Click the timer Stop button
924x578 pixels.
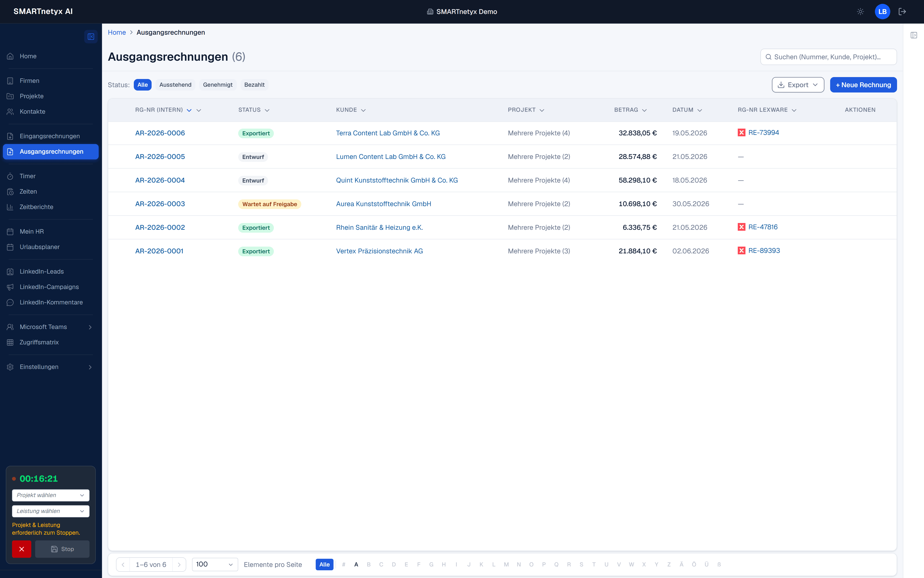point(62,549)
